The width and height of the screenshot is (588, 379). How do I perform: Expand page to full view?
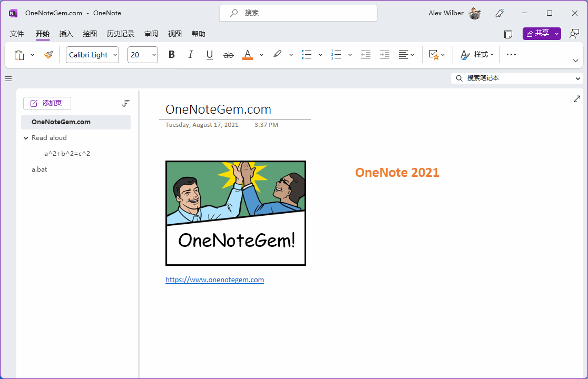(x=577, y=99)
